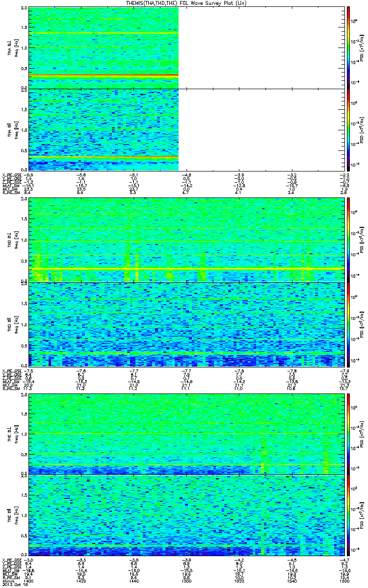Screen dimensions: 368x588
Task: Click the PSD color bar beside THA B-perpendicular
Action: (348, 48)
